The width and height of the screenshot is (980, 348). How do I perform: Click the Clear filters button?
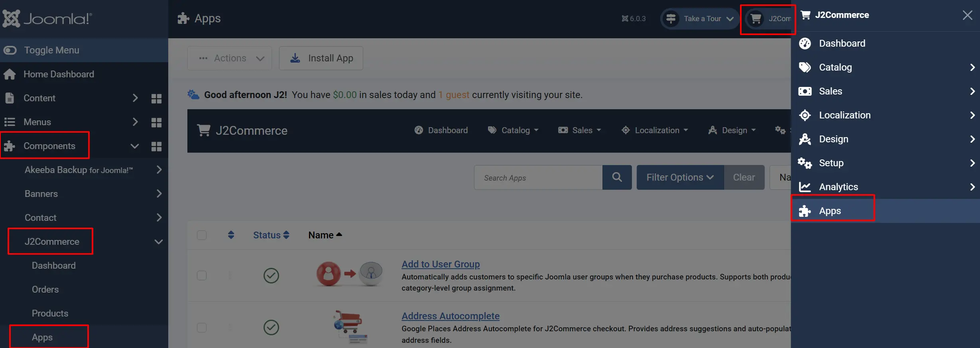click(x=744, y=177)
